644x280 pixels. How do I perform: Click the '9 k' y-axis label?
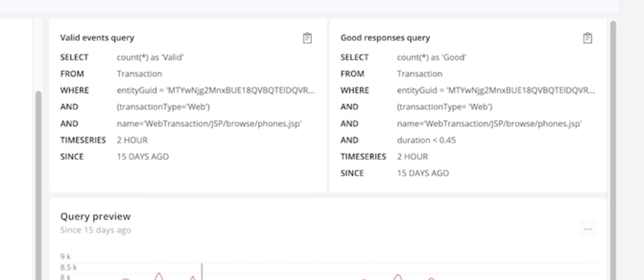64,256
